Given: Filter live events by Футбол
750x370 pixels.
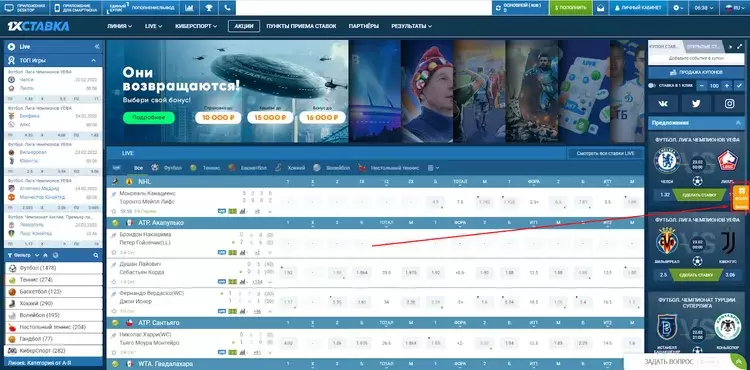Looking at the screenshot, I should pos(168,168).
